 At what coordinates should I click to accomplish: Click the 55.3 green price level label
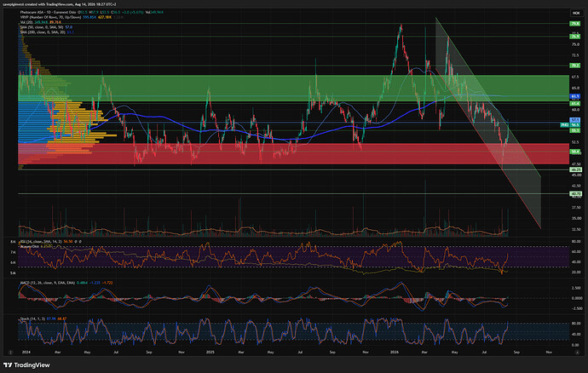coord(575,130)
